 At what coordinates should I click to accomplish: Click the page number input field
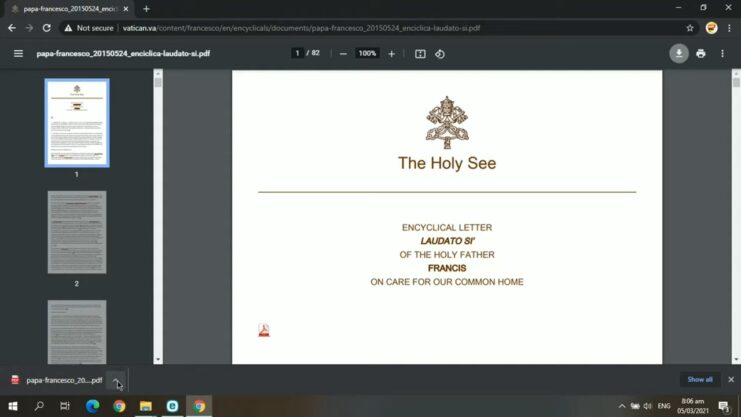click(x=297, y=53)
